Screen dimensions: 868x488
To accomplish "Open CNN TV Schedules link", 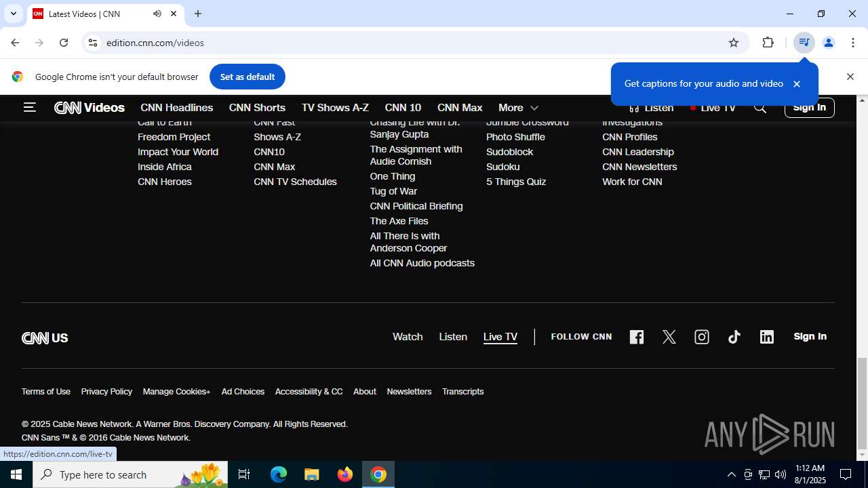I will (295, 182).
